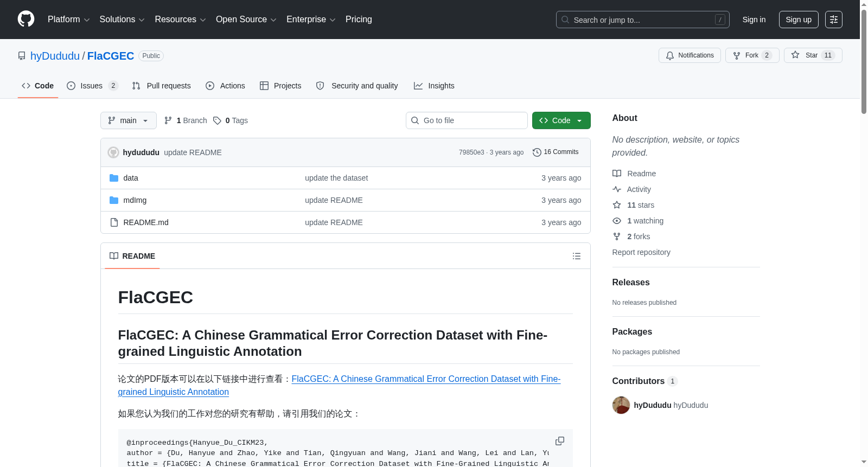Open the 'update the dataset' commit message
The image size is (868, 467).
tap(336, 178)
